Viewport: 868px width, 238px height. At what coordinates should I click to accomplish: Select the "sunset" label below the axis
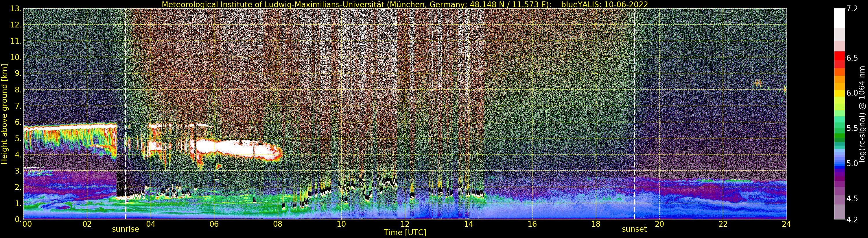(x=634, y=229)
